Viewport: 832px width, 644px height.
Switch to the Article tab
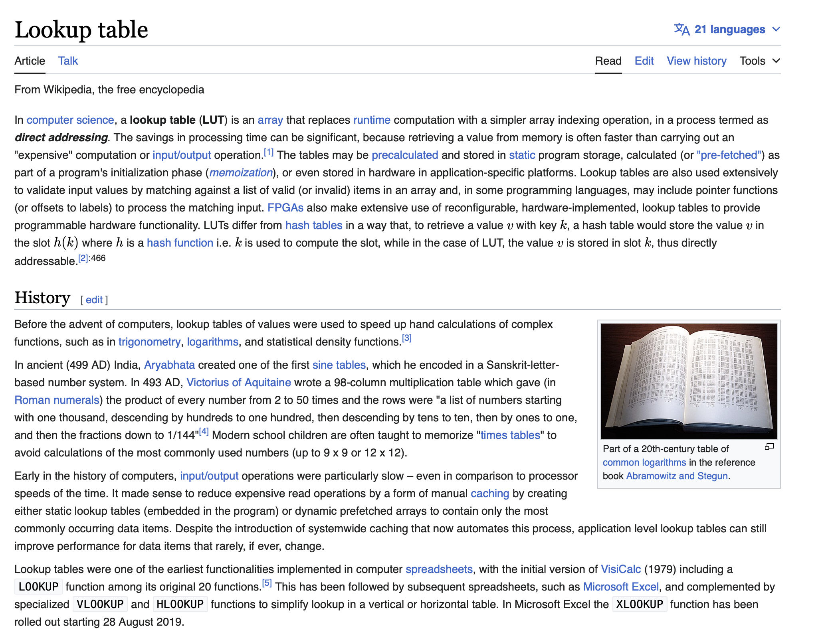pos(30,61)
